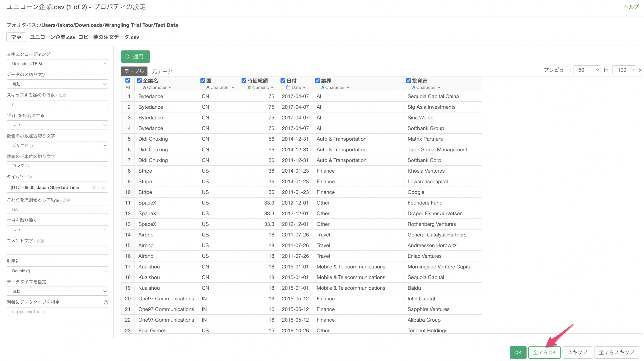Select the Tiger Global Management cell

tap(443, 150)
